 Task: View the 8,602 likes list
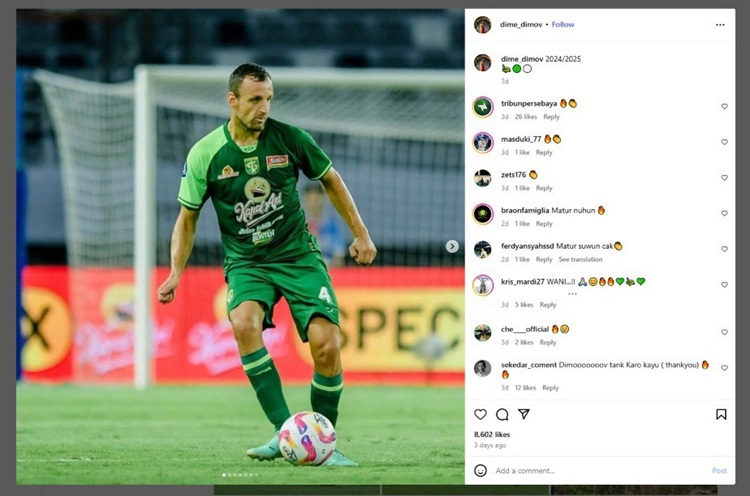coord(492,435)
